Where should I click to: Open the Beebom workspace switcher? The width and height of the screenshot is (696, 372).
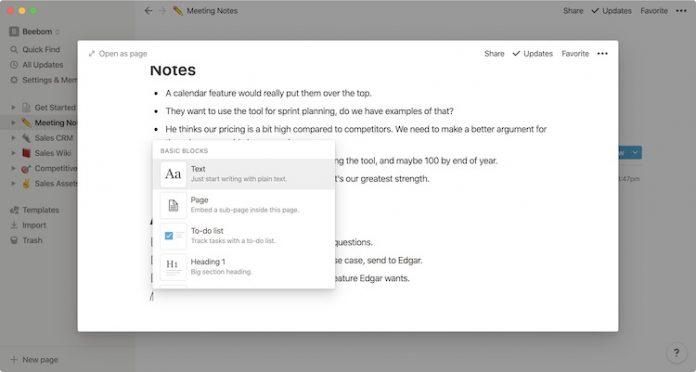[x=35, y=32]
